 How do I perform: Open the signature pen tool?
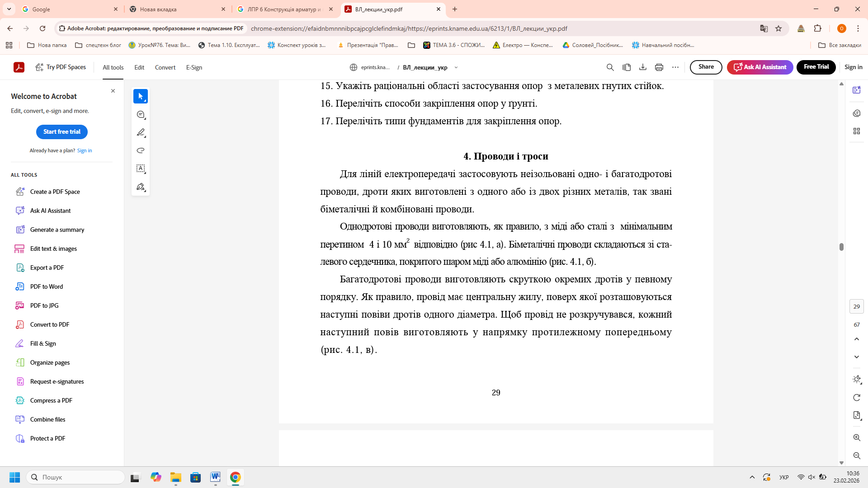click(141, 187)
